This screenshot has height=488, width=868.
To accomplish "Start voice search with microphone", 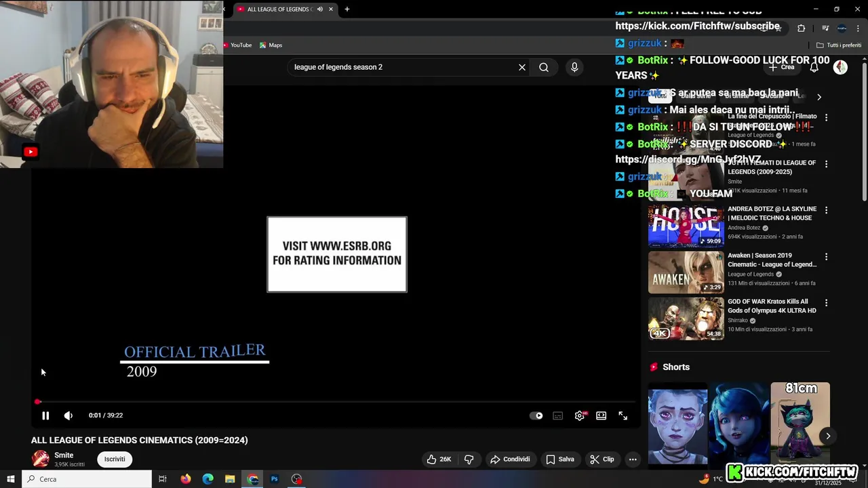I will (574, 67).
